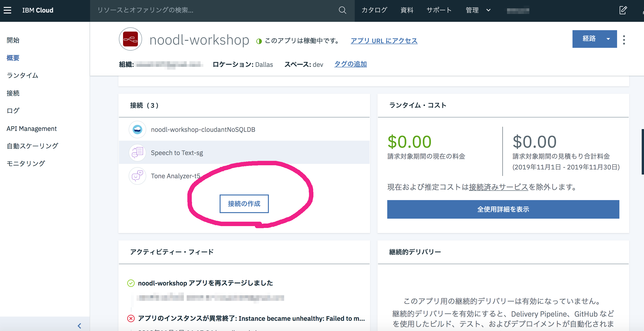644x331 pixels.
Task: Open API Management in sidebar
Action: (32, 129)
